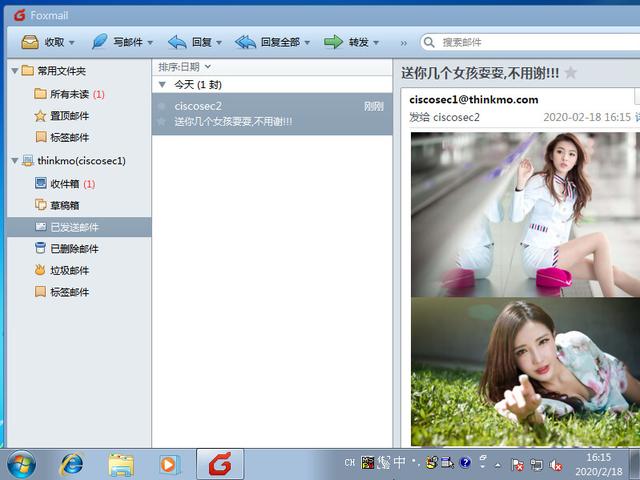Show hidden tray icons arrow

pyautogui.click(x=498, y=465)
